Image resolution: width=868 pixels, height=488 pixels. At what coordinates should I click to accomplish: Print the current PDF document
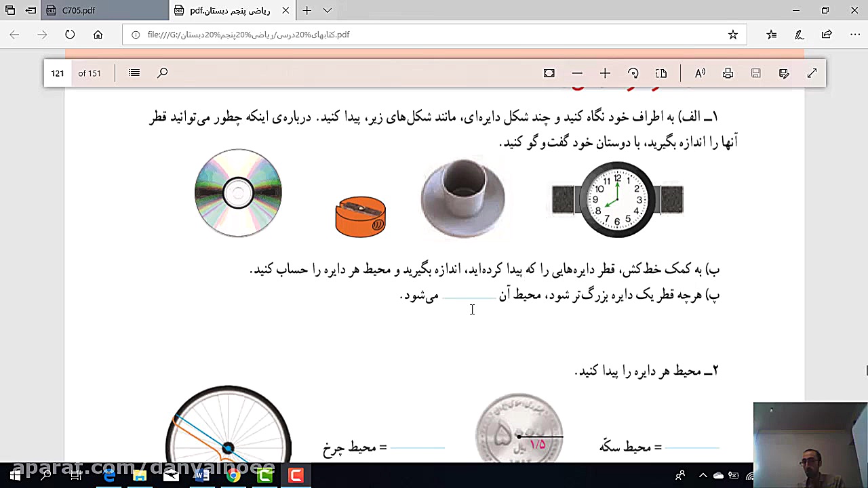728,73
